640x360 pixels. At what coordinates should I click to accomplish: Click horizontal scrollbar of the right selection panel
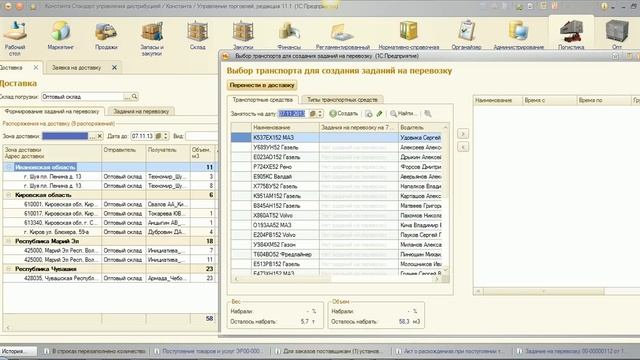coord(543,291)
